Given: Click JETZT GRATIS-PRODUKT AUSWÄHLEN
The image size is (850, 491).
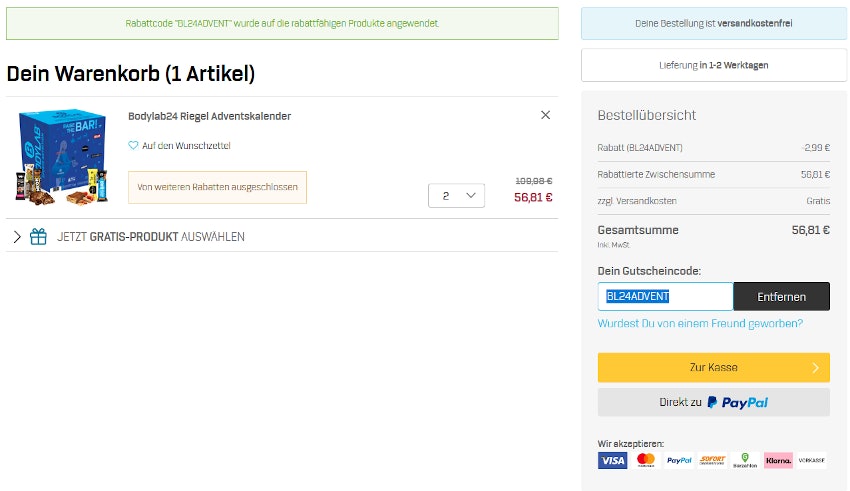Looking at the screenshot, I should 151,237.
